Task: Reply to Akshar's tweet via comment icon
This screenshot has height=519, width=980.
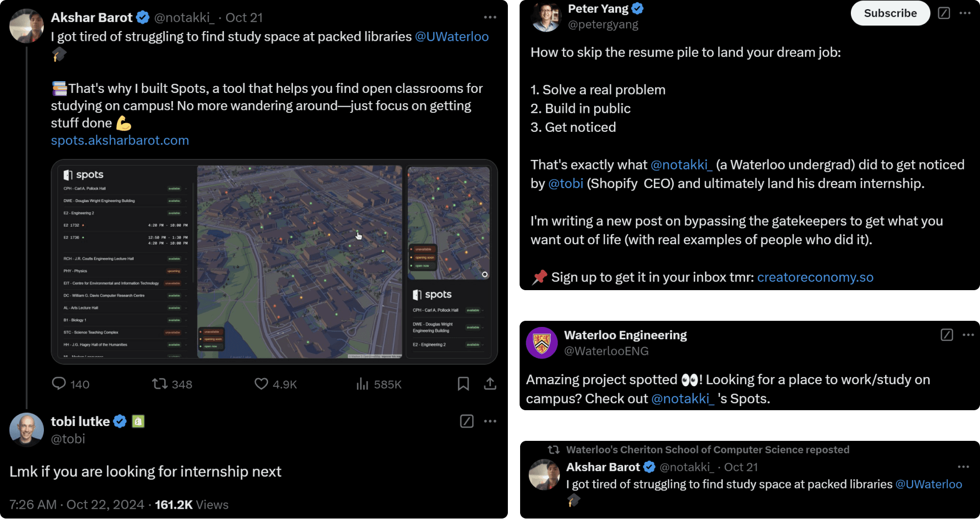Action: (x=59, y=384)
